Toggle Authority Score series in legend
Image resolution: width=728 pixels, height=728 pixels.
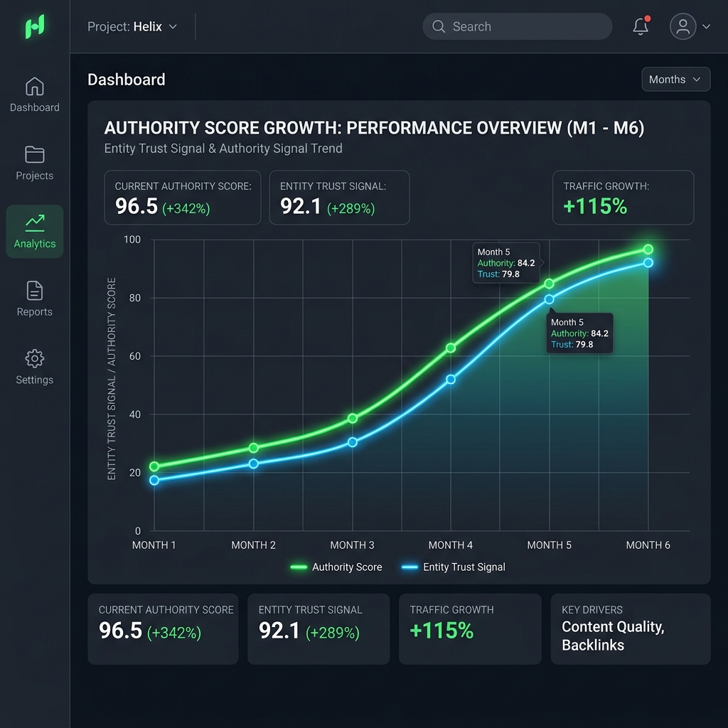(x=336, y=567)
